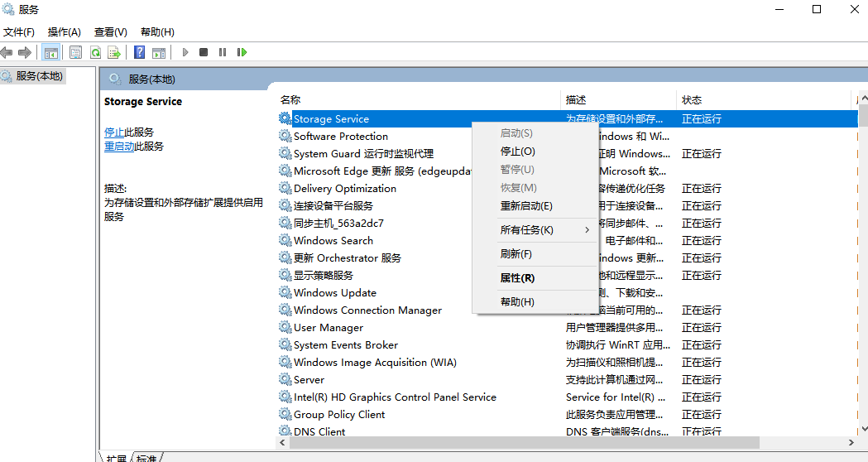Click the blue Help question-mark icon
The height and width of the screenshot is (462, 868).
(140, 53)
